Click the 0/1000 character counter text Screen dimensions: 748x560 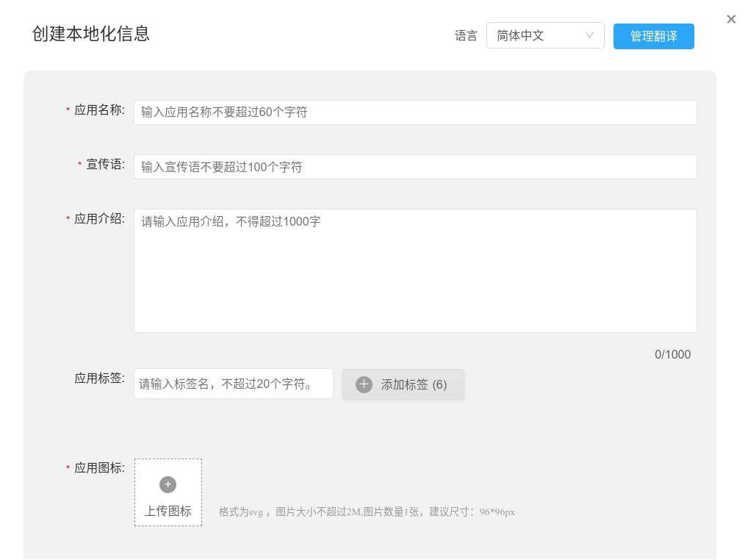tap(672, 354)
